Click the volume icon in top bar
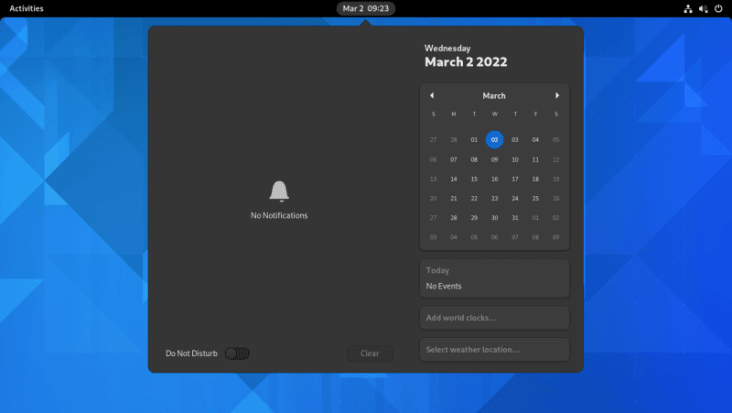The image size is (732, 413). [703, 8]
